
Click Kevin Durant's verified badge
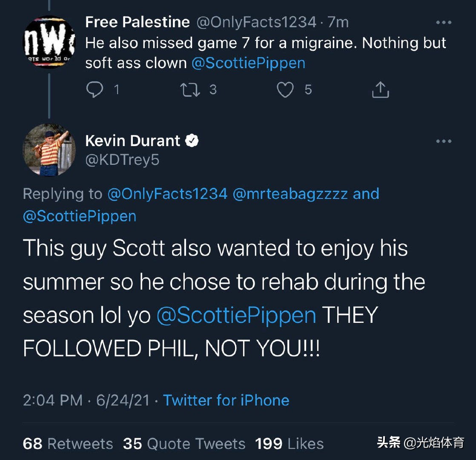coord(193,141)
